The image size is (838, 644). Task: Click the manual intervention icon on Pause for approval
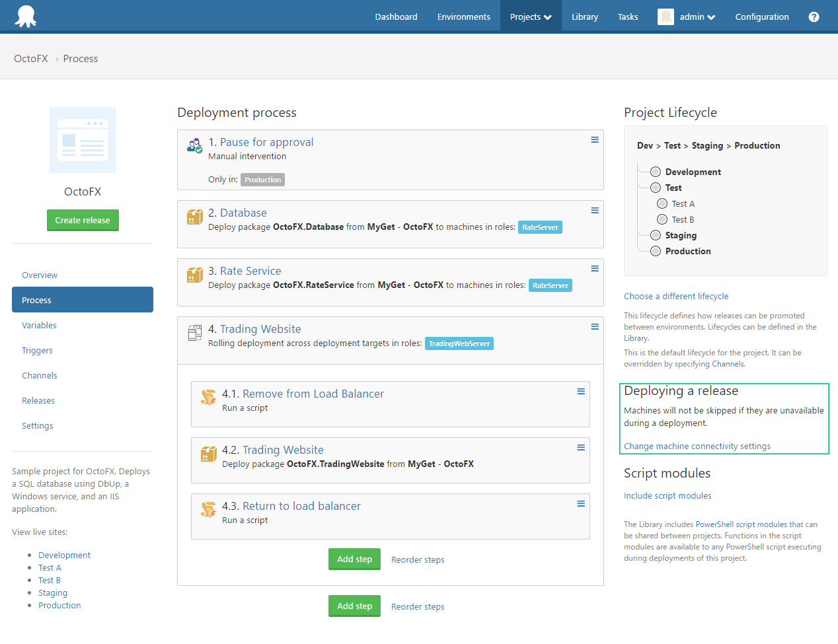pos(194,144)
